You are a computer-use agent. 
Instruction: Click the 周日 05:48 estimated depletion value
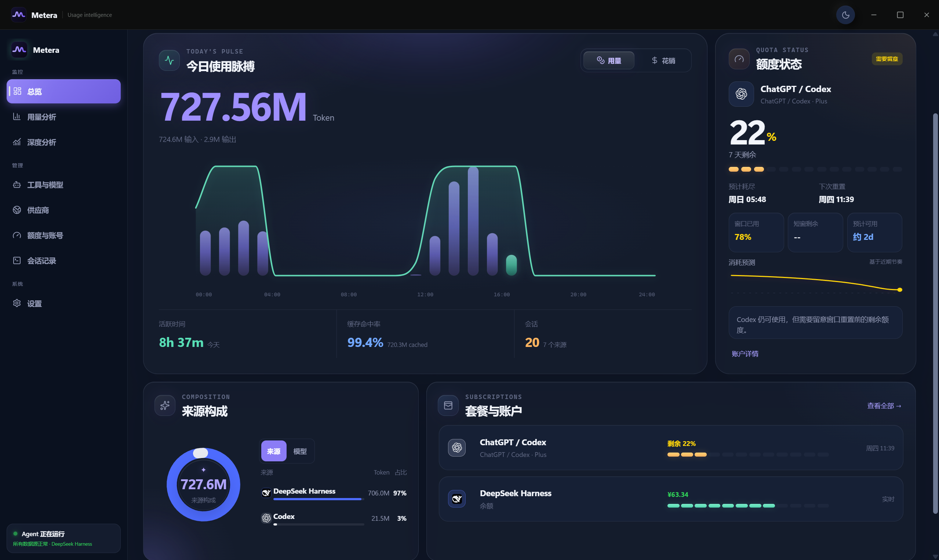(747, 199)
